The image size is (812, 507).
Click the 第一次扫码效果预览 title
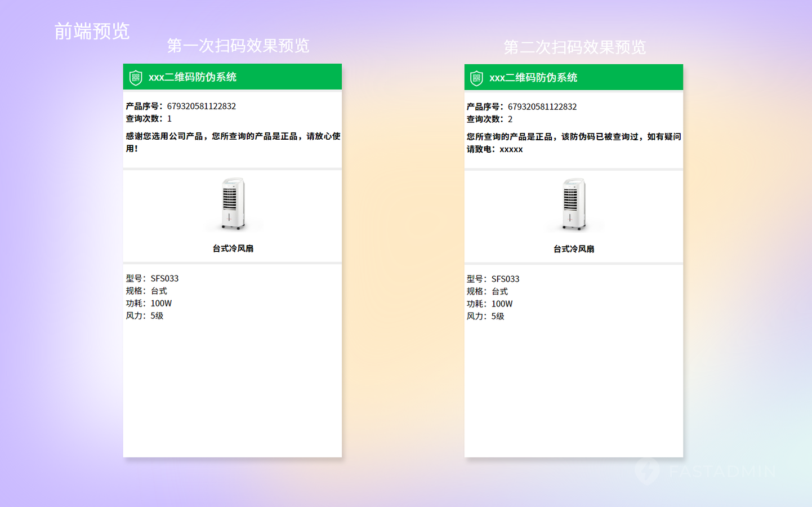[x=238, y=46]
